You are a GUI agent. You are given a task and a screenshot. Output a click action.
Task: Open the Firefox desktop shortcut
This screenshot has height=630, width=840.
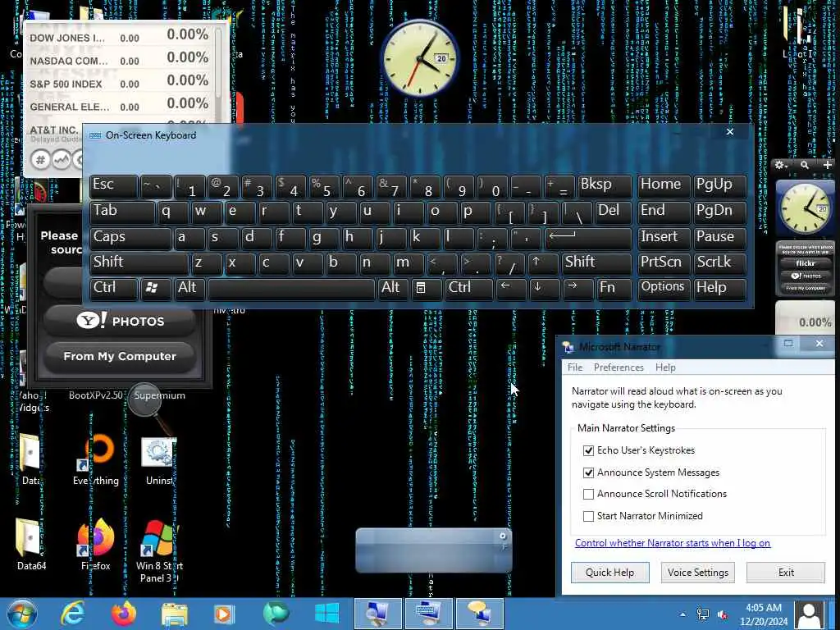(96, 545)
